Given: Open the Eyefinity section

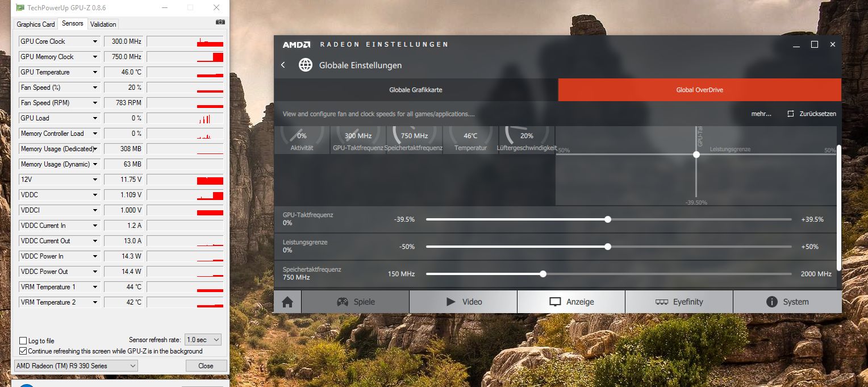Looking at the screenshot, I should 679,302.
